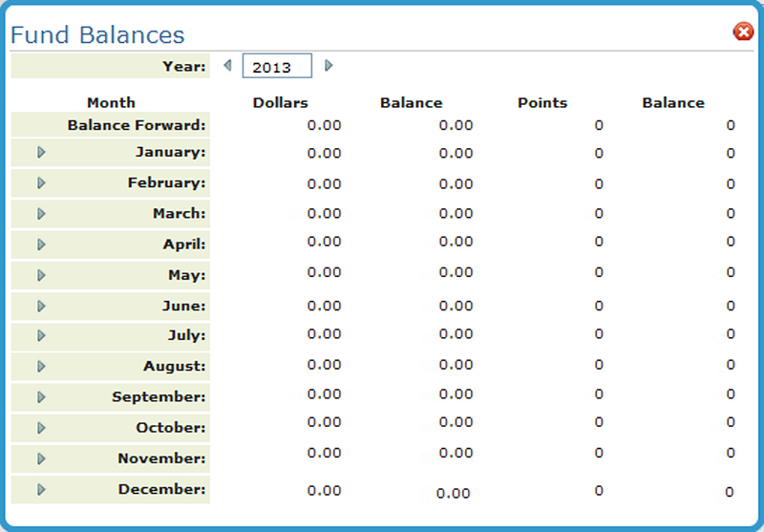This screenshot has height=532, width=764.
Task: Click January's Dollars value 0.00
Action: click(x=324, y=154)
